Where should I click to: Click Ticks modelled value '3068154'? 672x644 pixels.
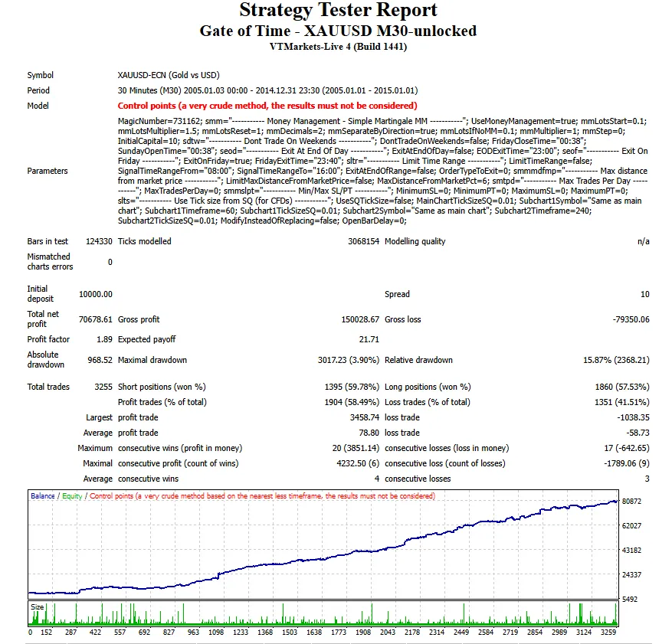tap(363, 241)
